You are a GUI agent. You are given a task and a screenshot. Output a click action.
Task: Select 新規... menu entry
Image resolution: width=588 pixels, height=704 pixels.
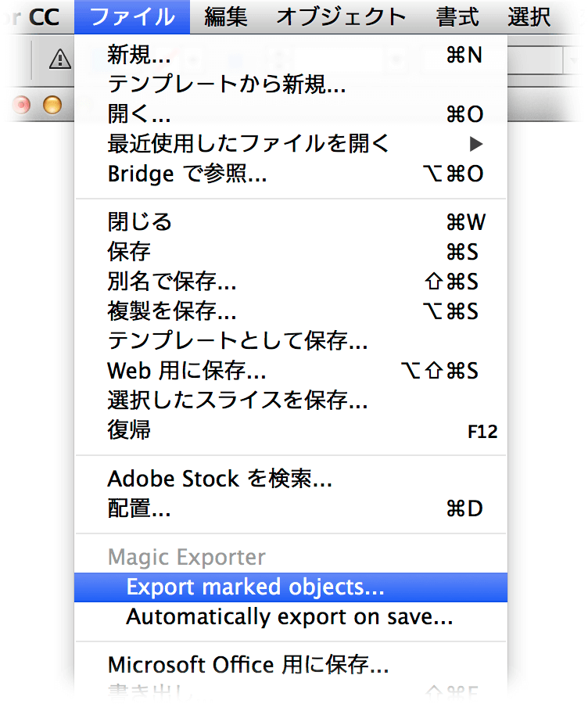(140, 55)
